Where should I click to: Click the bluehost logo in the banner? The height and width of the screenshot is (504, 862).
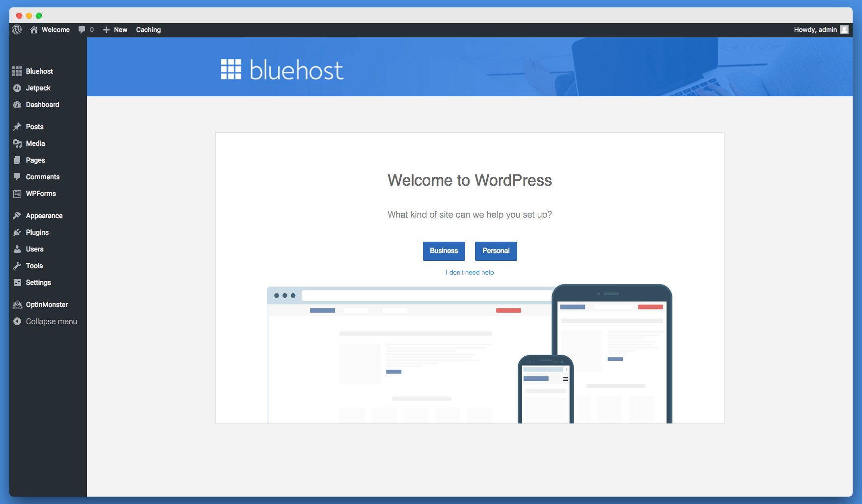point(282,70)
